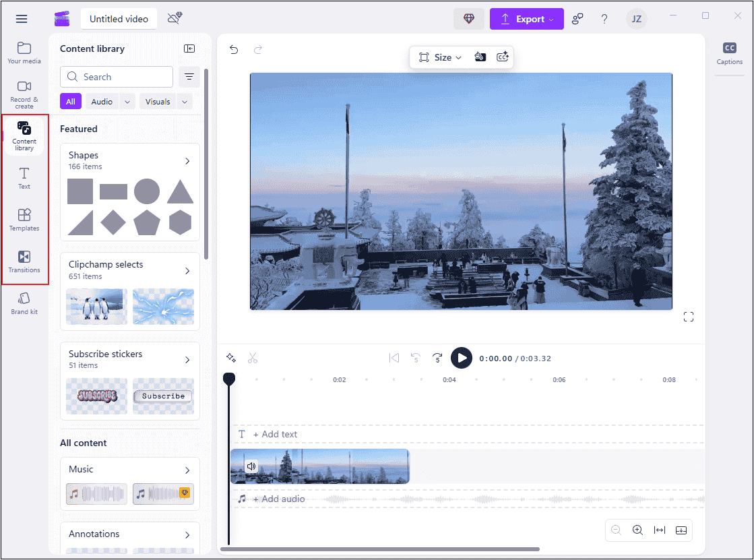Click the horizontal timeline scrollbar
The width and height of the screenshot is (754, 560).
(x=380, y=549)
